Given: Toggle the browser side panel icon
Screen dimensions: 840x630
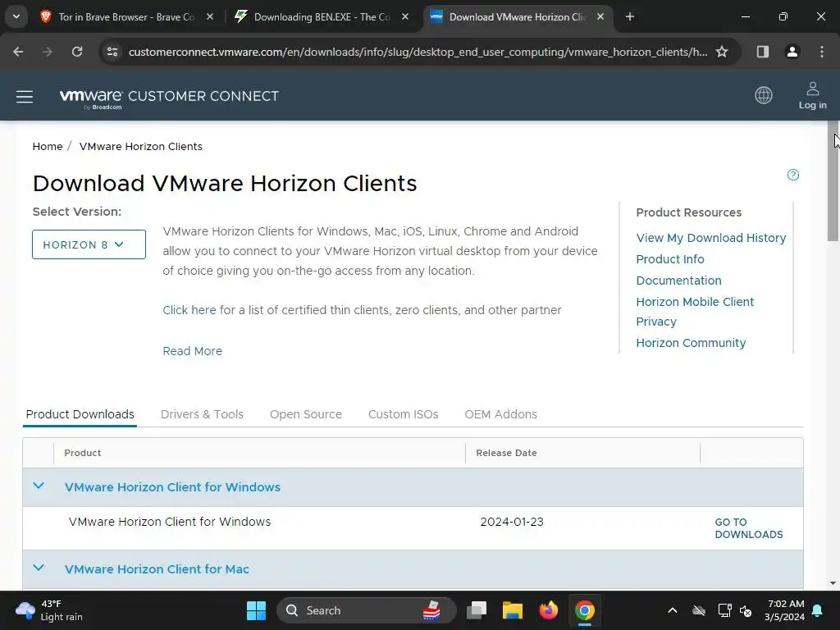Looking at the screenshot, I should pos(762,52).
